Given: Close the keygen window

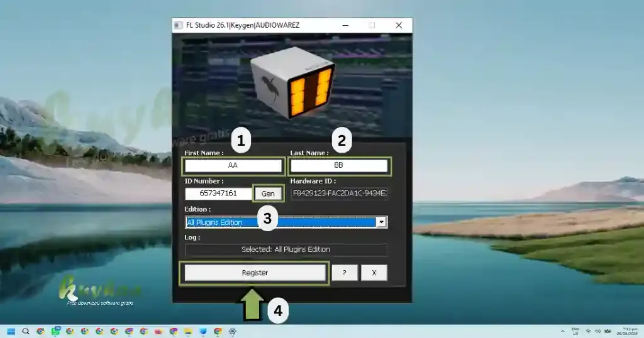Looking at the screenshot, I should [398, 25].
